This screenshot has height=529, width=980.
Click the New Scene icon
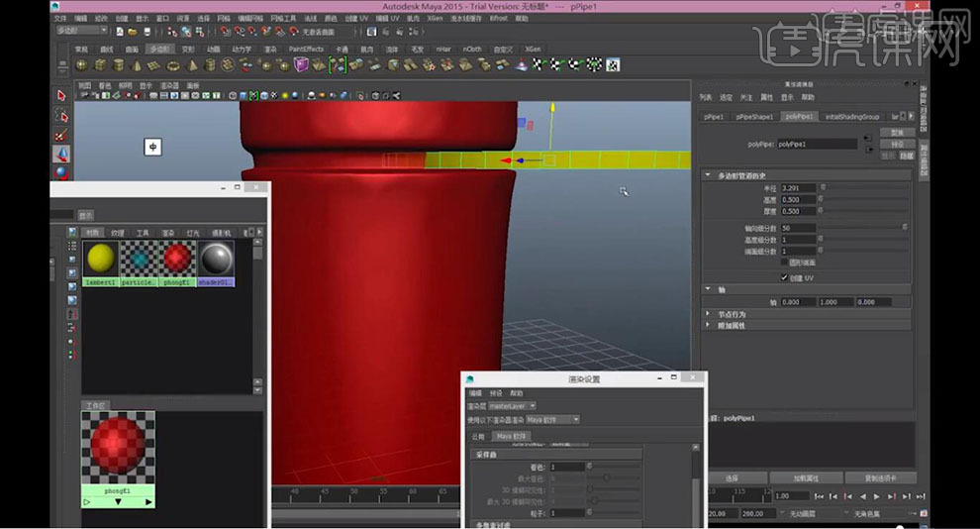click(x=120, y=32)
